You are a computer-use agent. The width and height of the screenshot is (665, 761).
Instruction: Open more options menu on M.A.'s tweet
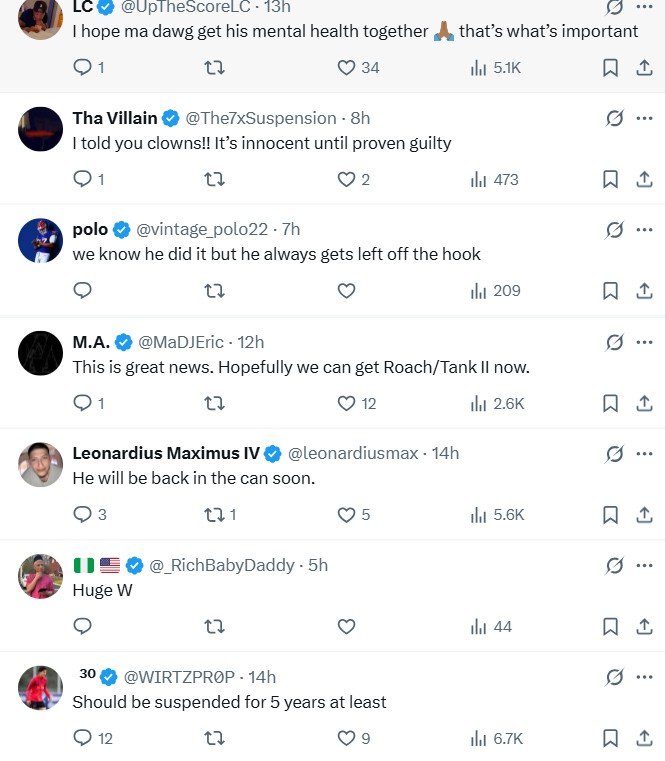pyautogui.click(x=644, y=342)
